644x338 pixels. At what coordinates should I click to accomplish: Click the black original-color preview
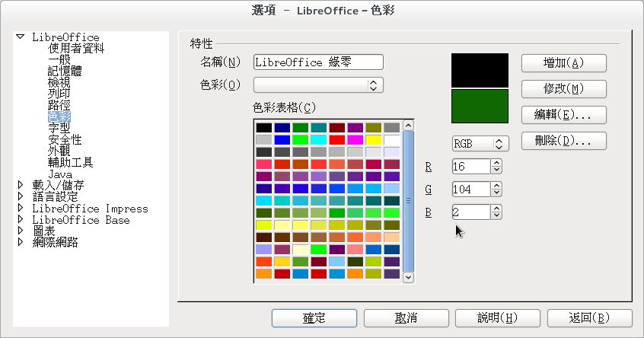[x=480, y=70]
